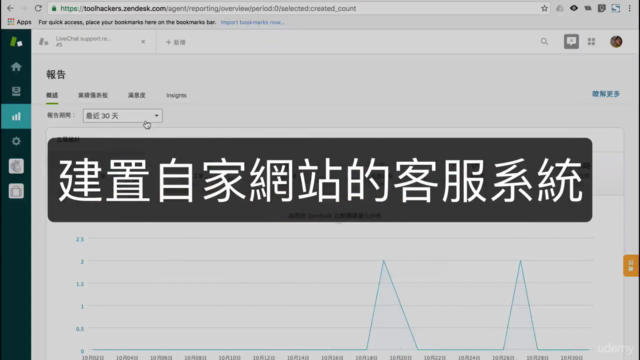This screenshot has height=360, width=640.
Task: Open the Admin gear settings icon
Action: 16,141
